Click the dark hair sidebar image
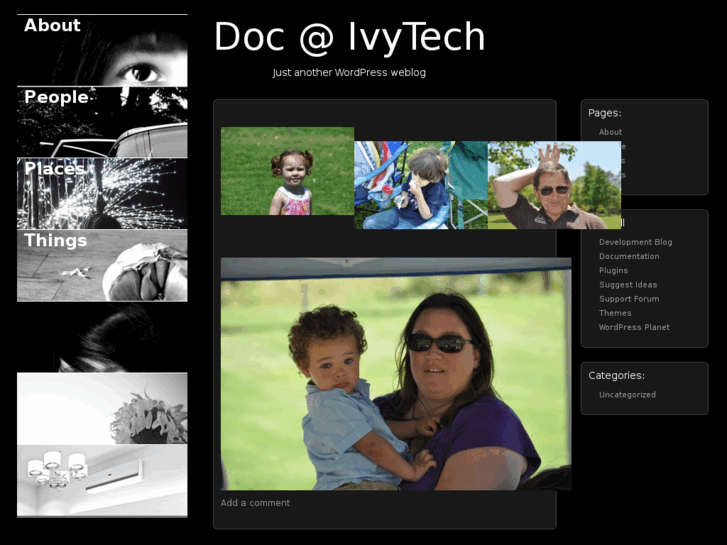This screenshot has width=727, height=545. pyautogui.click(x=102, y=337)
